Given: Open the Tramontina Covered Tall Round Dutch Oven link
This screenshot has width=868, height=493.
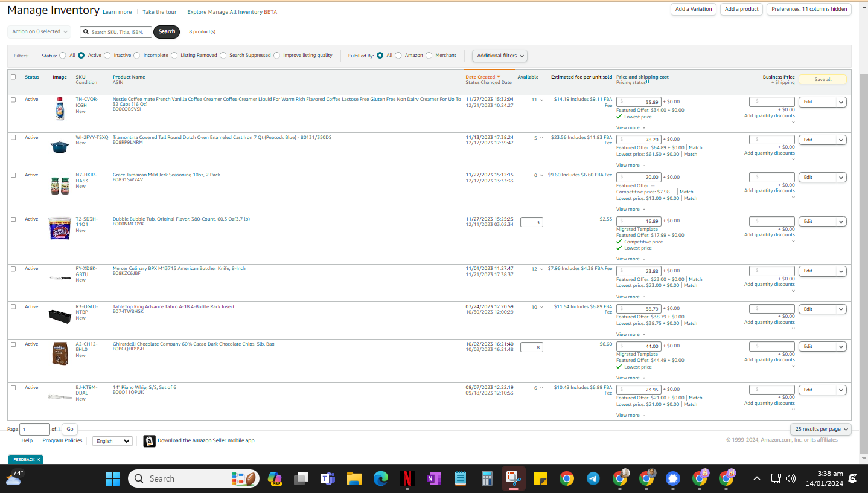Looking at the screenshot, I should point(222,137).
